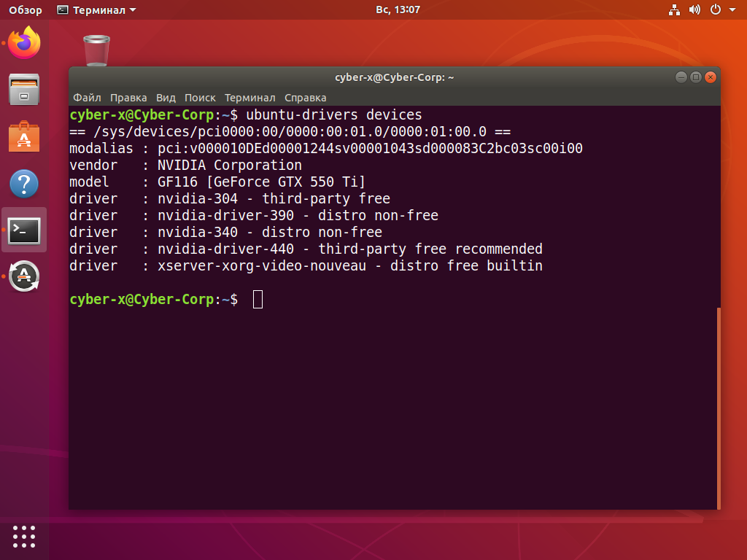Open Ubuntu Software store icon

click(24, 137)
